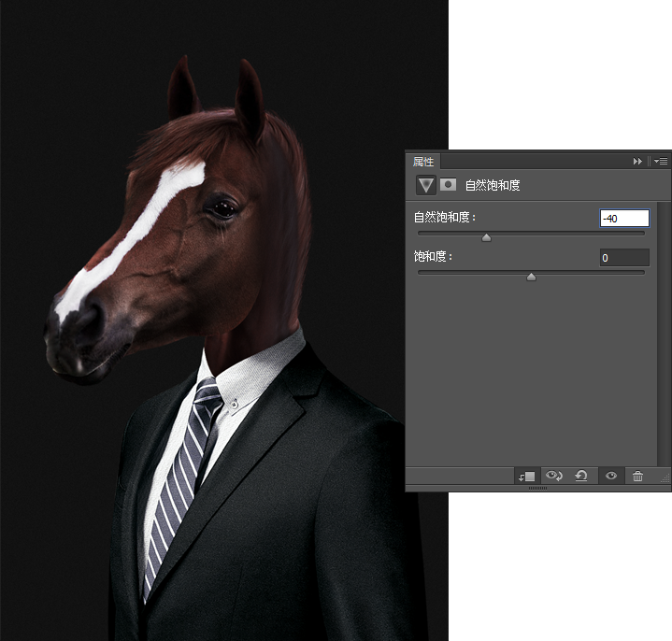Switch to the 属性 properties tab
This screenshot has height=641, width=672.
pyautogui.click(x=423, y=162)
